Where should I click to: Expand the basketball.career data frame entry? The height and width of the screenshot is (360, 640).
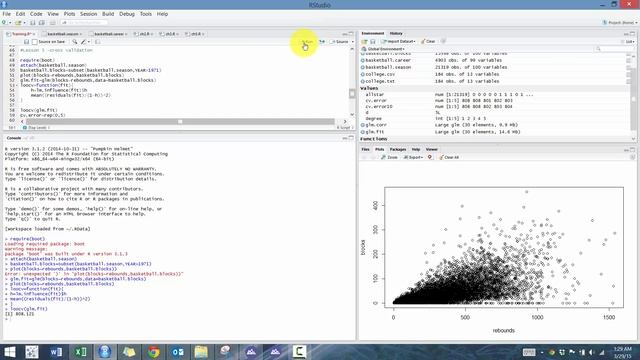point(363,60)
